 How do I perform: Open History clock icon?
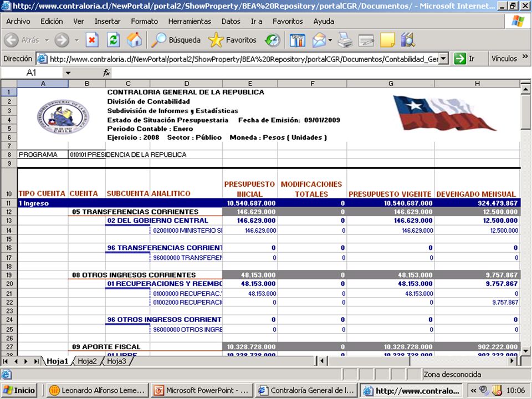(x=273, y=40)
